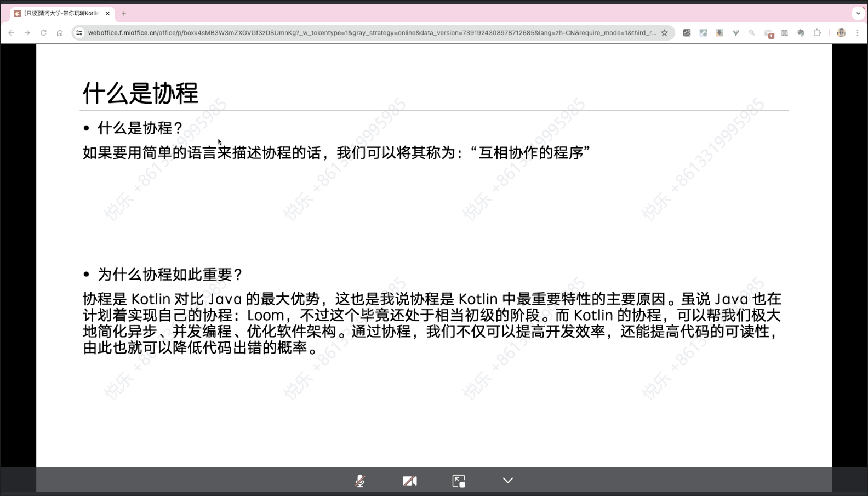The image size is (868, 496).
Task: Open a new browser tab
Action: point(124,13)
